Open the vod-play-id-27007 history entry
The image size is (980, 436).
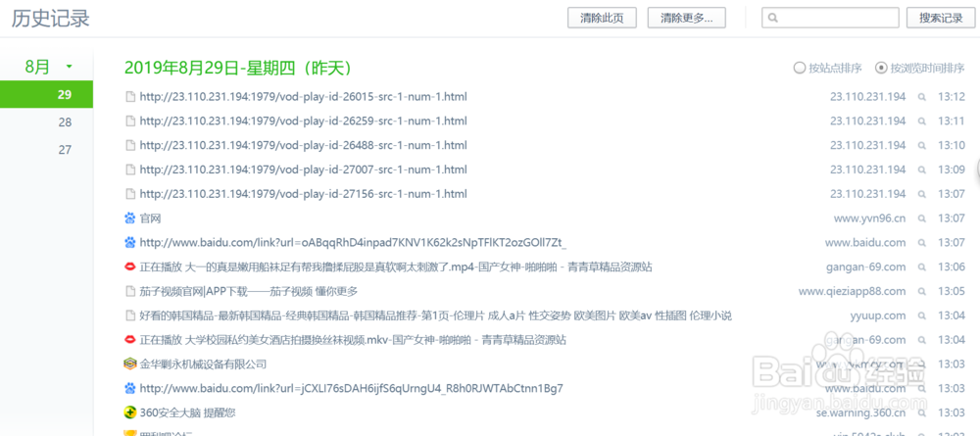(303, 170)
